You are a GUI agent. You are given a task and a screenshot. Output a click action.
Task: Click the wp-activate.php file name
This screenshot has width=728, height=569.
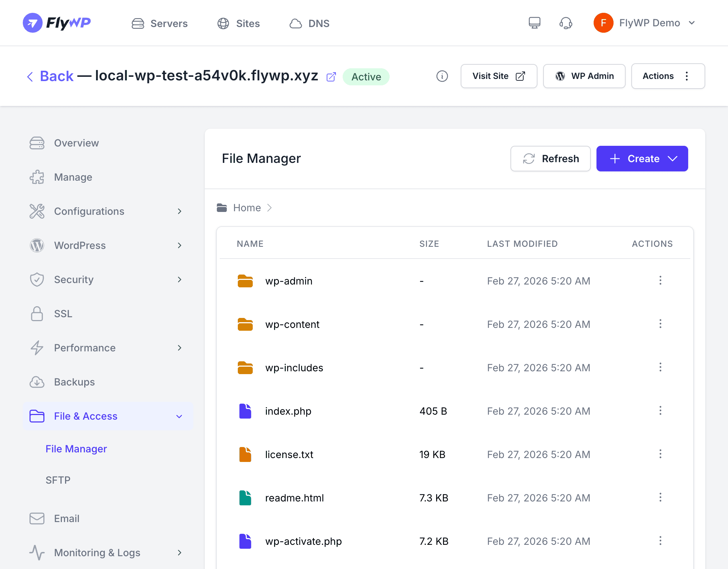tap(303, 541)
